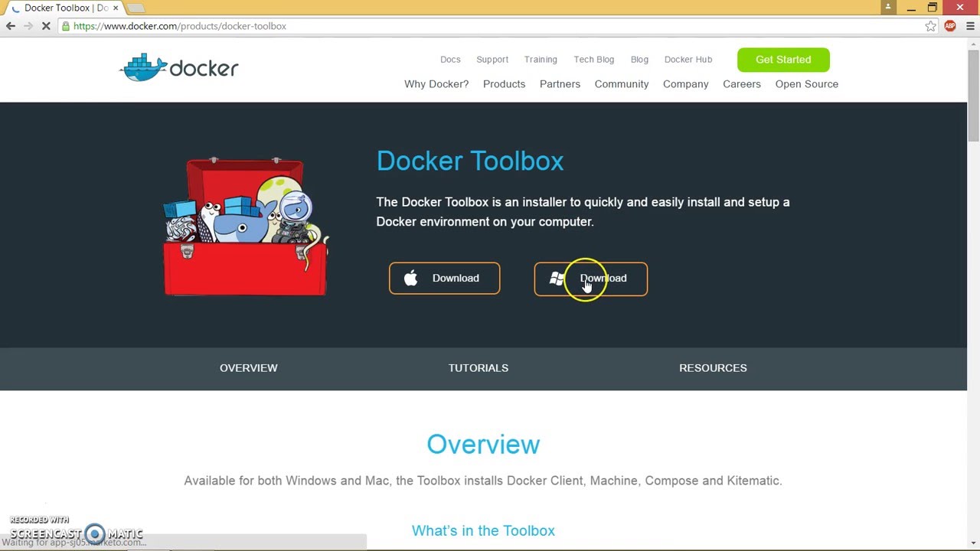Open the Adblock Plus extension icon

[950, 26]
